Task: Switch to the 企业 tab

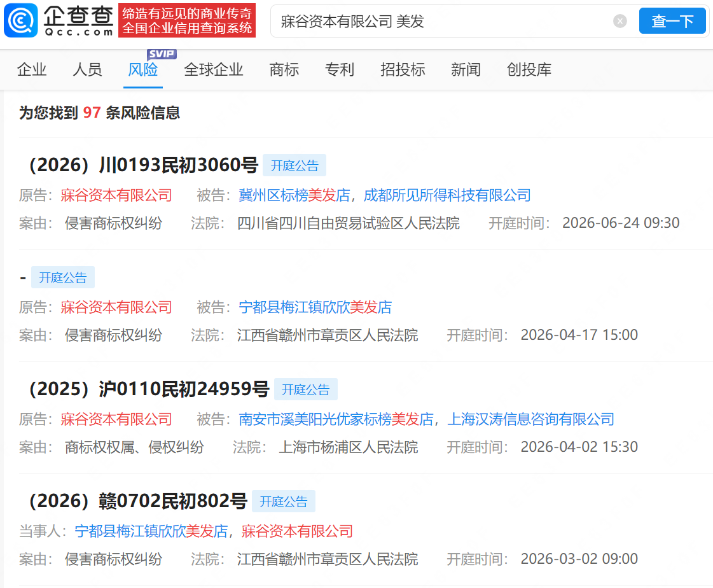Action: click(32, 69)
